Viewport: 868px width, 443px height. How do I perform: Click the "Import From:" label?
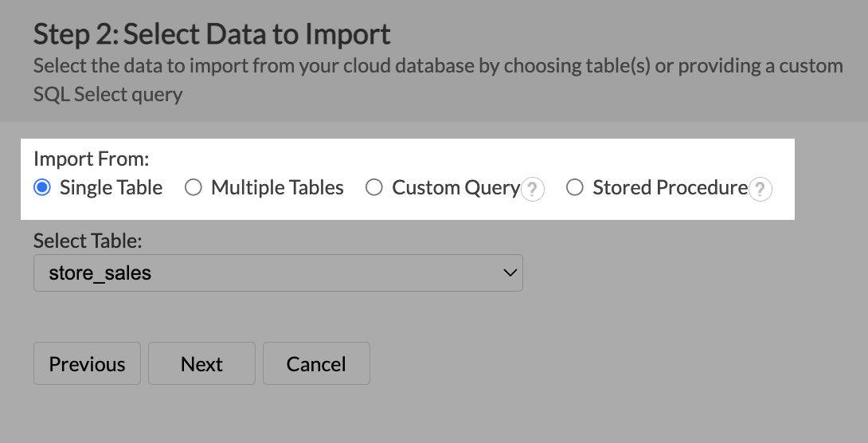point(92,159)
